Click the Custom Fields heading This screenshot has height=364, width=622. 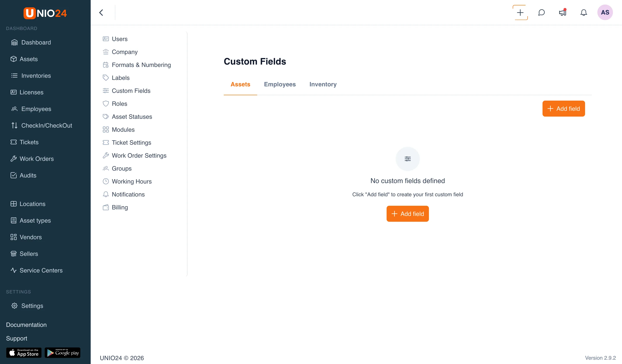pos(255,61)
